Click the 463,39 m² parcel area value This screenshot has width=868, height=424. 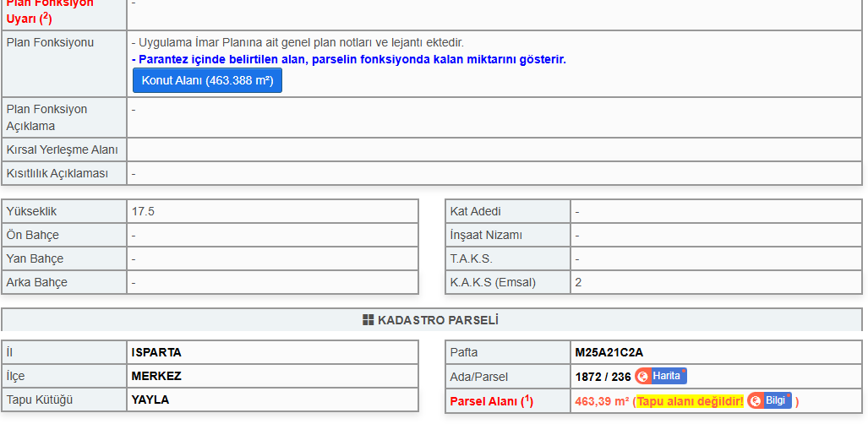coord(602,401)
